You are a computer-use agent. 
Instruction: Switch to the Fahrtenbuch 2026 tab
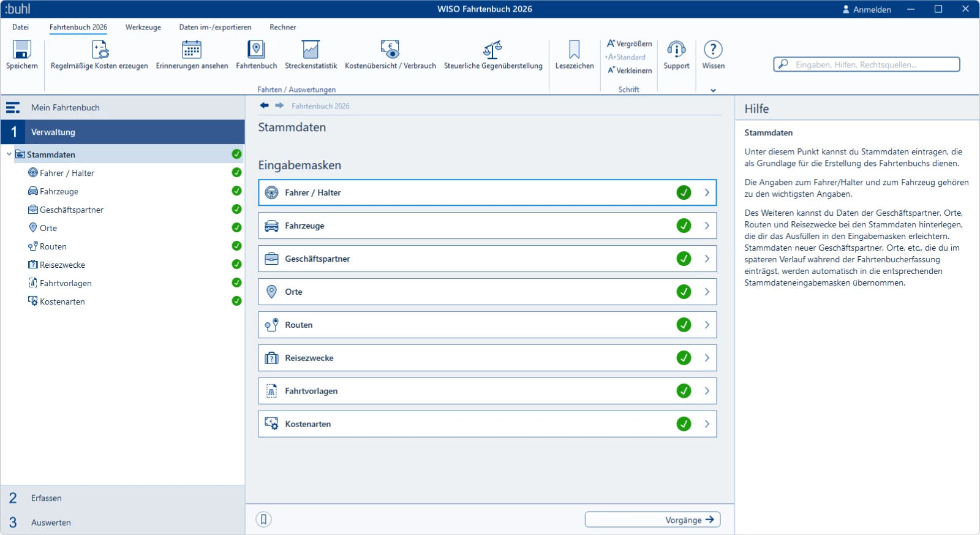pos(78,27)
